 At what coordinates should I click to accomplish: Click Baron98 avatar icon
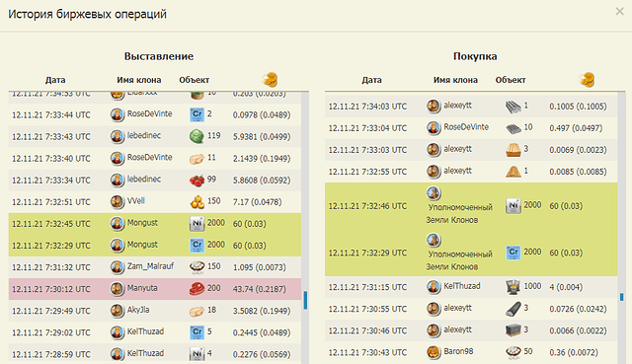pyautogui.click(x=434, y=352)
